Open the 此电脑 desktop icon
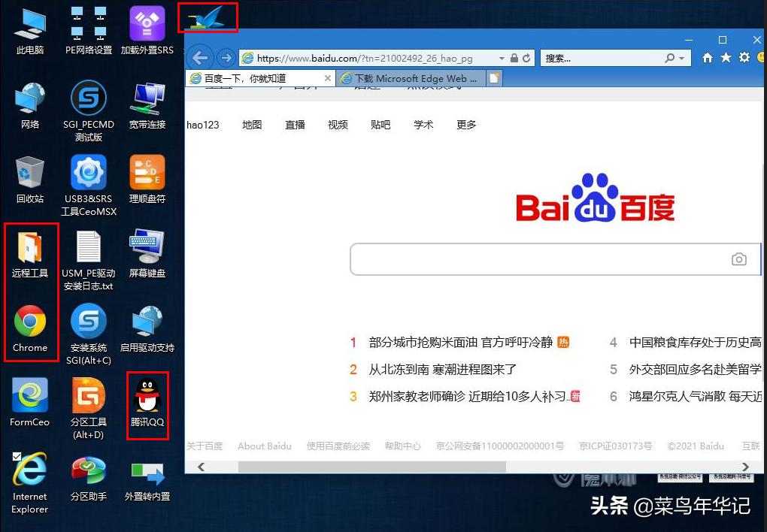 tap(30, 30)
